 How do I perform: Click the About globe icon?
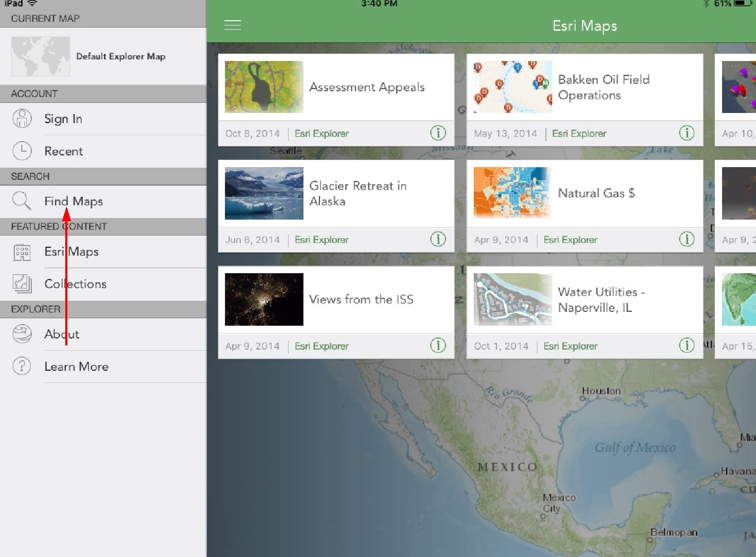[x=22, y=334]
